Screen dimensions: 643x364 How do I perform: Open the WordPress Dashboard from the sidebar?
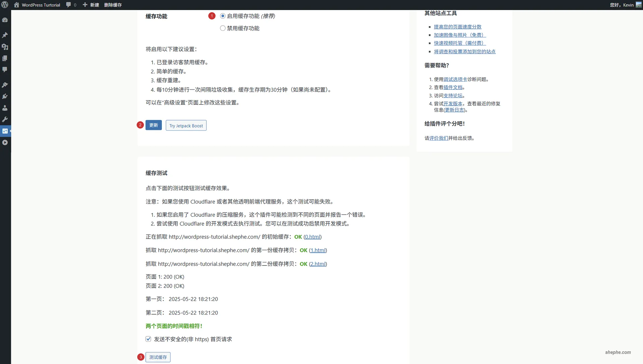[5, 20]
